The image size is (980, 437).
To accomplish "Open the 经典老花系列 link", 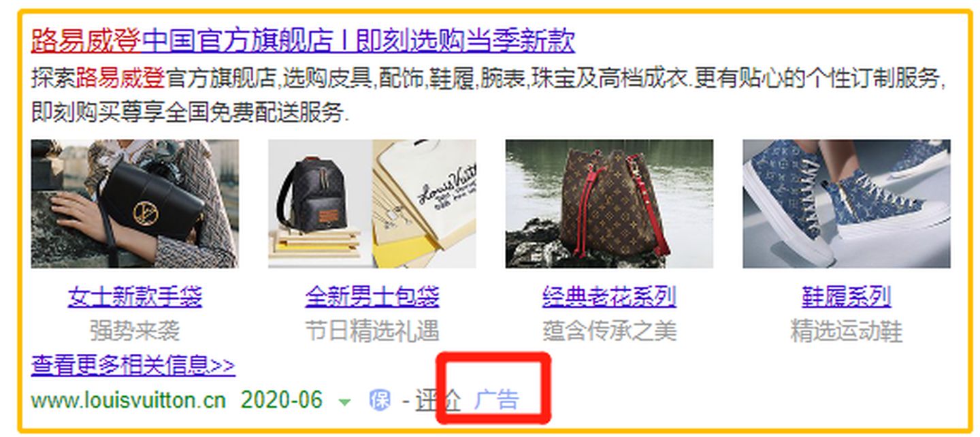I will [609, 297].
